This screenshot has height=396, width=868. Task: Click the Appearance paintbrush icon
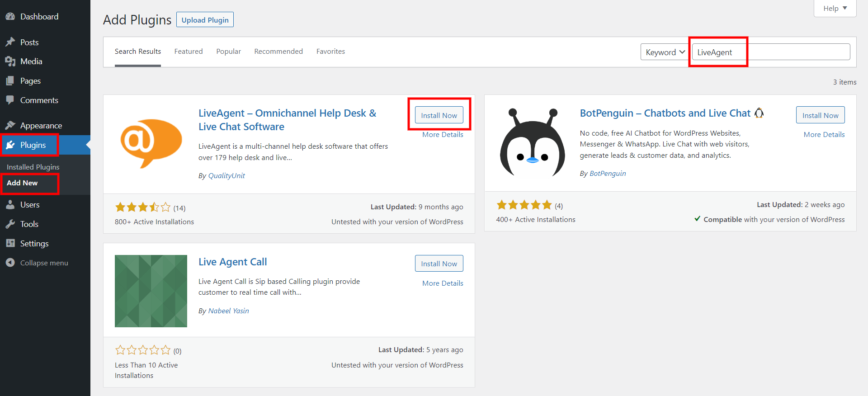[10, 126]
